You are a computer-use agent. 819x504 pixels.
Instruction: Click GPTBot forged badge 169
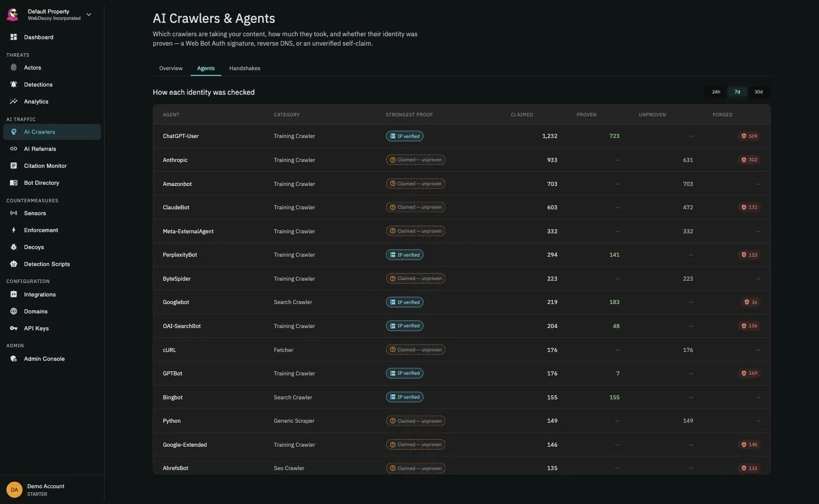point(749,373)
